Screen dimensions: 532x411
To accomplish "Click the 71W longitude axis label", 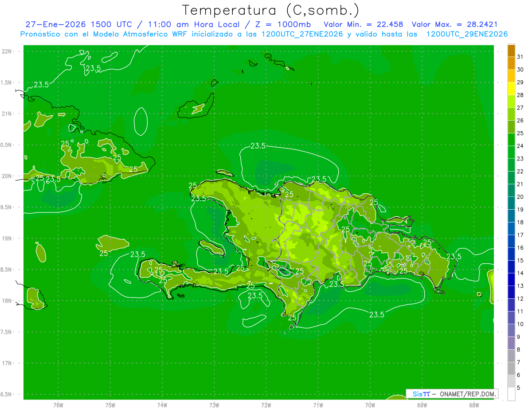I will pos(318,405).
